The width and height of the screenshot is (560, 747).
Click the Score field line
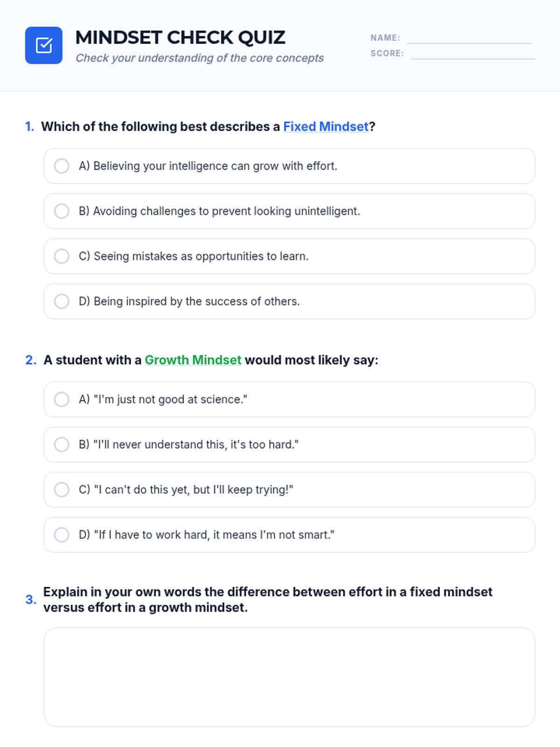coord(472,54)
